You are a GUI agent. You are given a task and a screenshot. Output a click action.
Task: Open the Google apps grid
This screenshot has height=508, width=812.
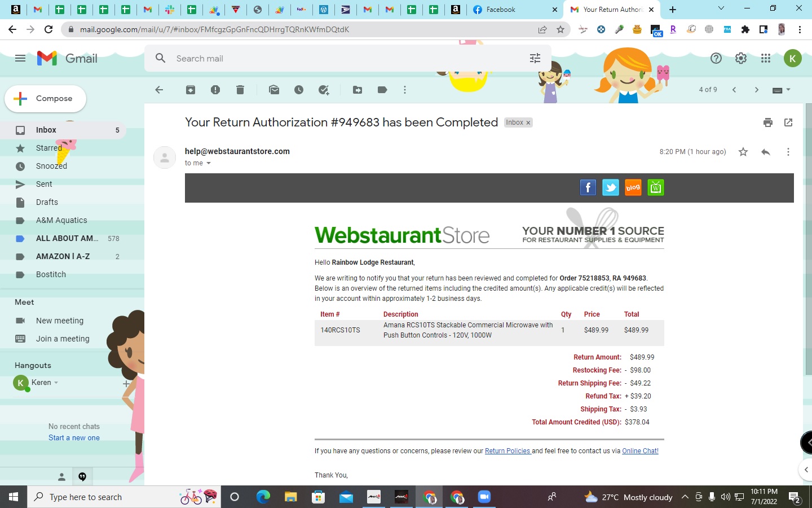(766, 58)
